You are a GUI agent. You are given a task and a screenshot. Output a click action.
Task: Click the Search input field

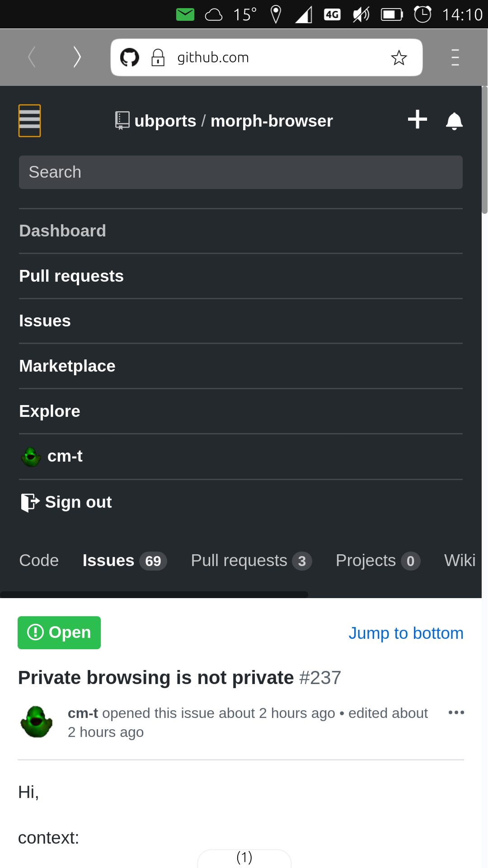coord(241,172)
